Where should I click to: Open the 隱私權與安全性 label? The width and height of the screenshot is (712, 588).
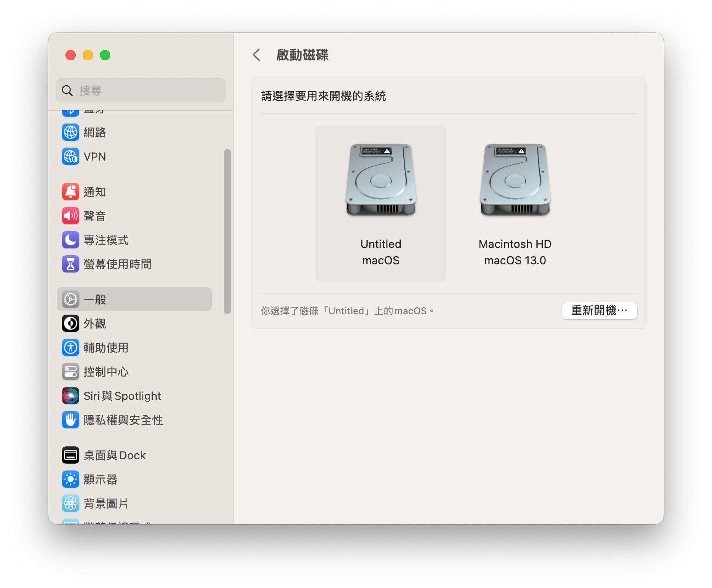[123, 420]
